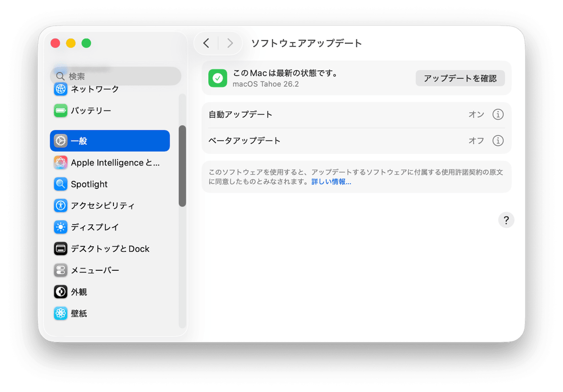Open ベータアップデート info details

(498, 140)
